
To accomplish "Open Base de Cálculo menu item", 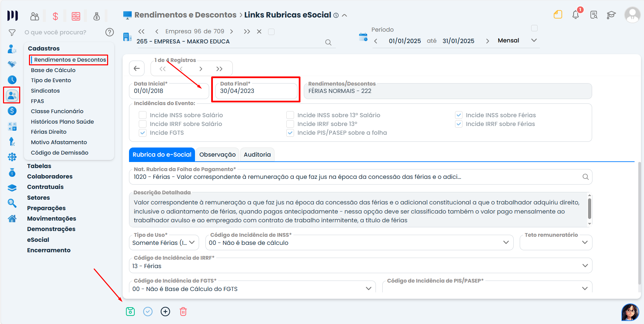I will tap(53, 70).
